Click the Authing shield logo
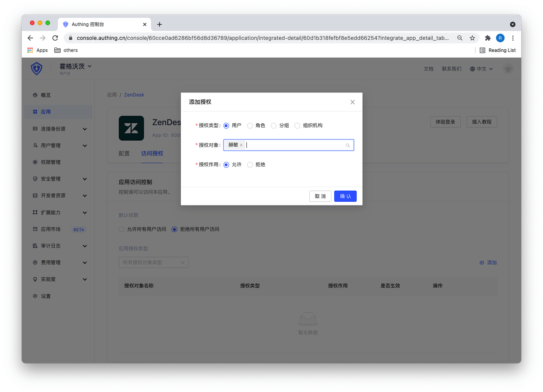 (x=36, y=69)
